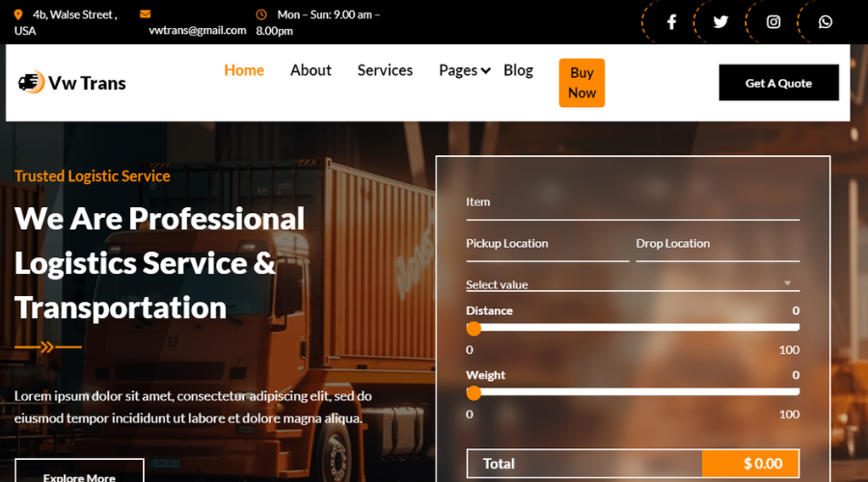Open the Instagram social icon

pos(773,22)
